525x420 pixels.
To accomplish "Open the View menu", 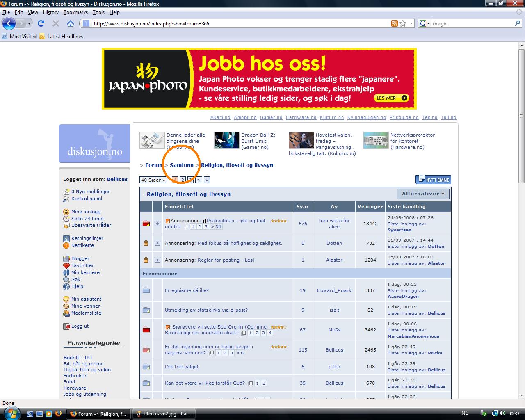I will pyautogui.click(x=33, y=12).
